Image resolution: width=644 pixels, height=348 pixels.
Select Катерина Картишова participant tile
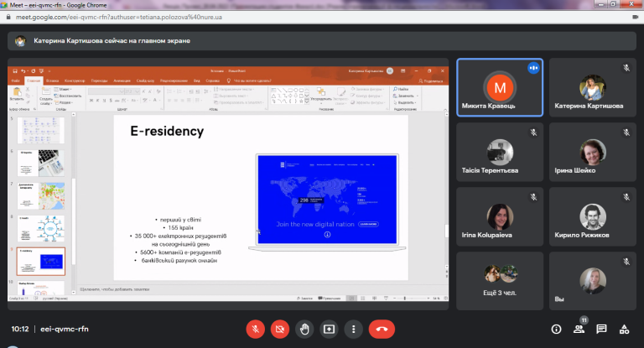593,87
